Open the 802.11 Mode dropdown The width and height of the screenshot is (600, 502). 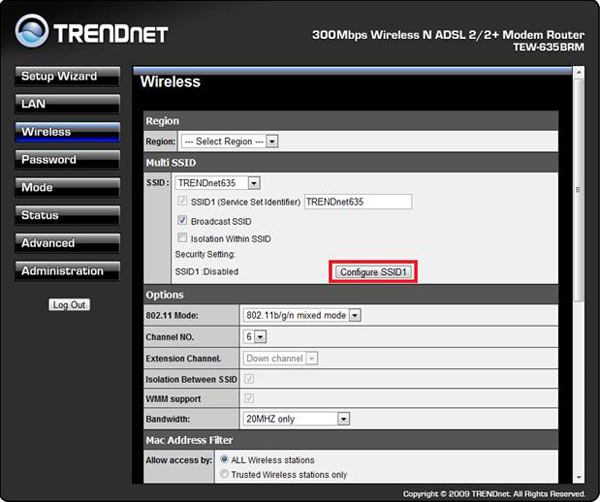(302, 315)
